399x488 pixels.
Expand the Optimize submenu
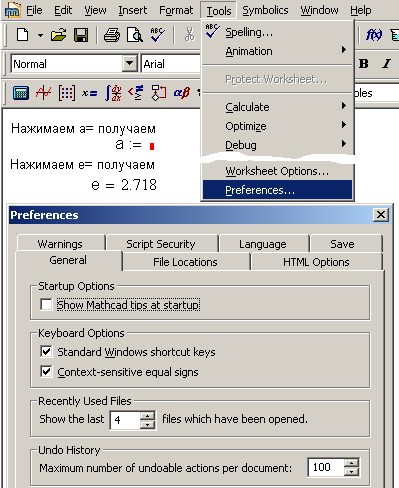pyautogui.click(x=278, y=126)
